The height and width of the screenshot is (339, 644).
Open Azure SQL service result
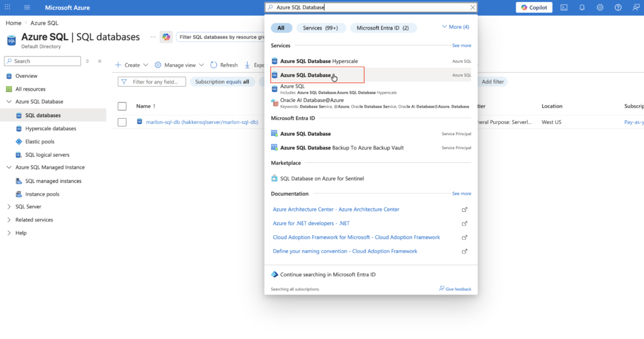click(x=371, y=89)
